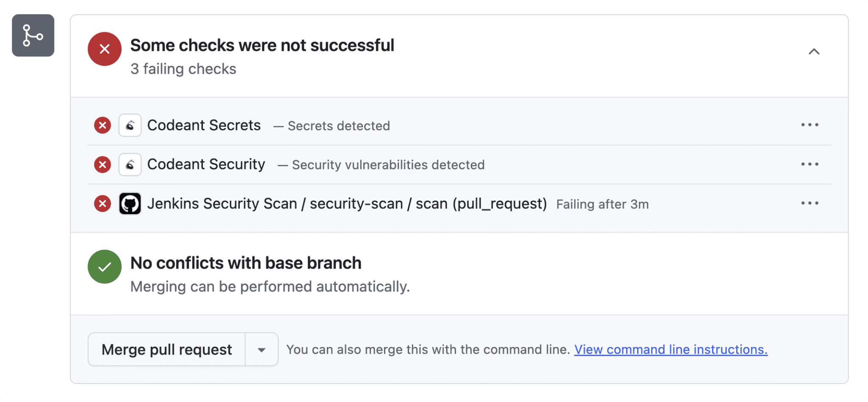Click the Merge pull request button
Viewport: 868px width, 402px height.
point(167,349)
